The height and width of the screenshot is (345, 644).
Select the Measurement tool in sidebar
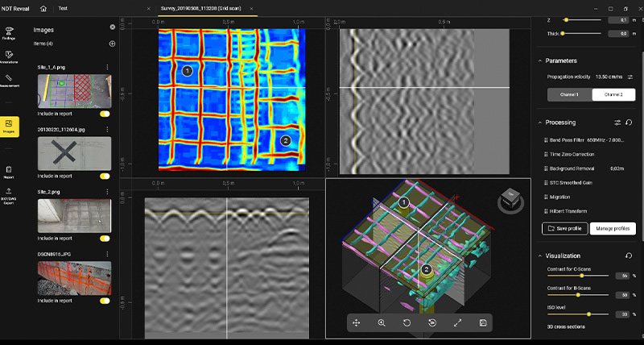(x=9, y=78)
